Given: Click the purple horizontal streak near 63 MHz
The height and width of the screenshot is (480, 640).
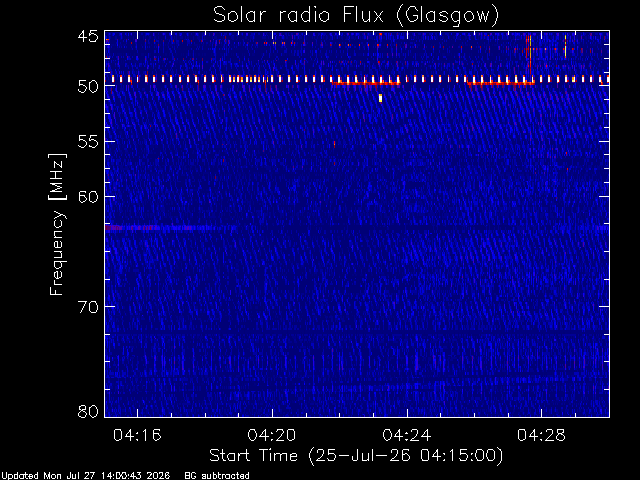Looking at the screenshot, I should click(171, 227).
